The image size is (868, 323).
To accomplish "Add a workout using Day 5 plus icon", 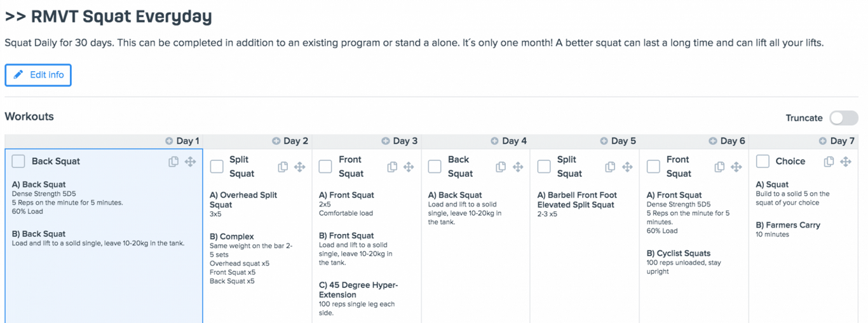I will point(604,141).
